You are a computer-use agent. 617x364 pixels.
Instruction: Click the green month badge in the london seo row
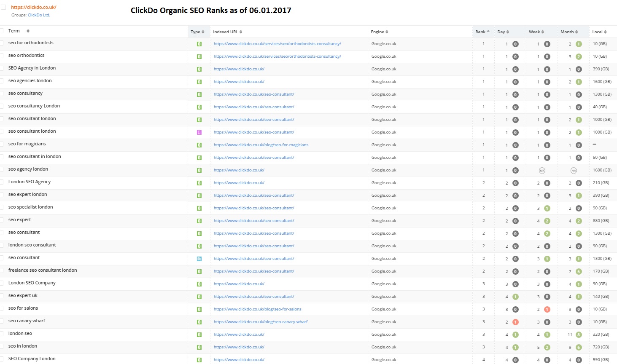[579, 335]
